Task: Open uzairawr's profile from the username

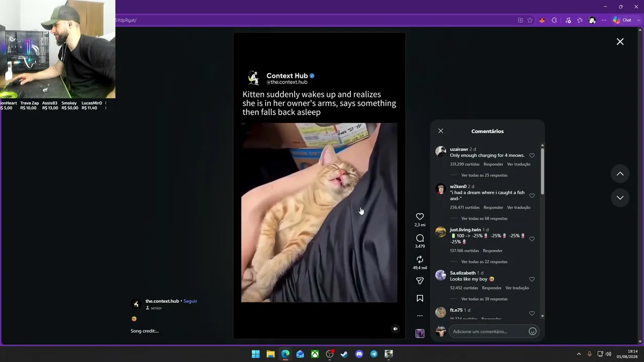Action: pos(459,149)
